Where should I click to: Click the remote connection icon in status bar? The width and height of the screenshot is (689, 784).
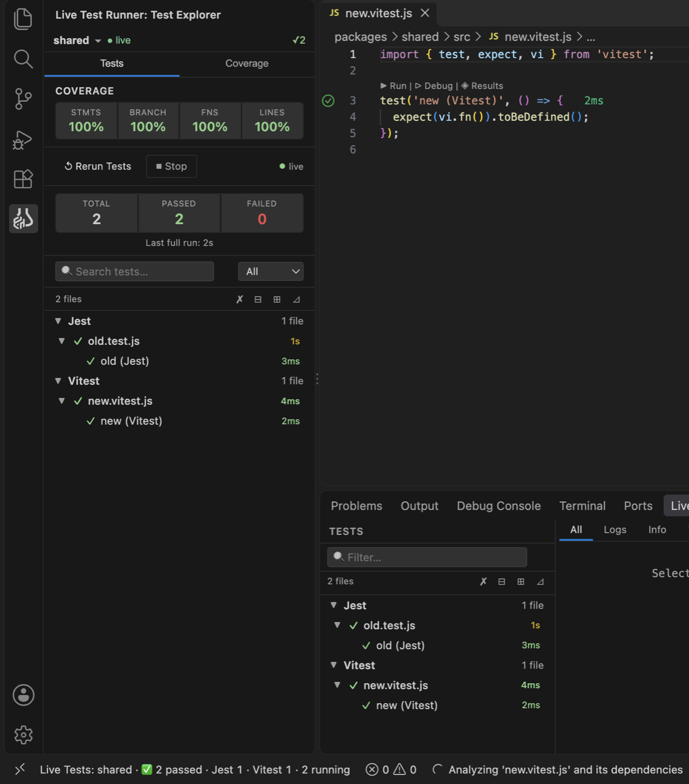[x=20, y=769]
